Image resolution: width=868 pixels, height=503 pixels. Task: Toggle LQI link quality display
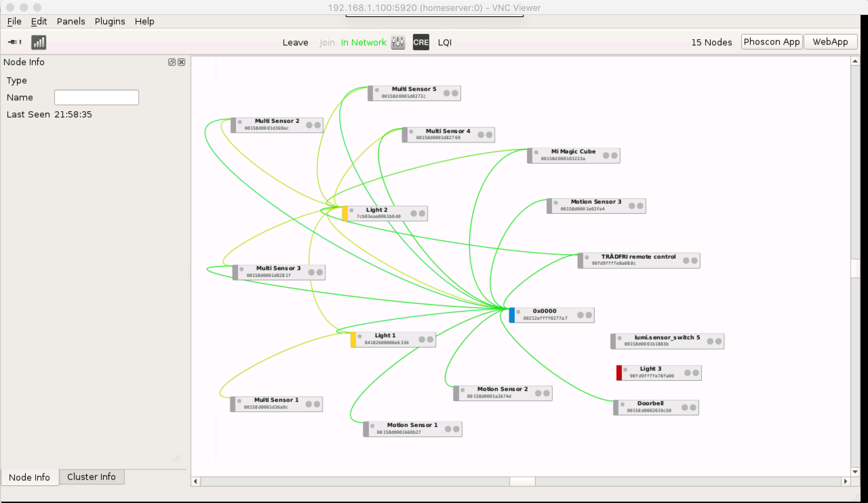(x=444, y=42)
